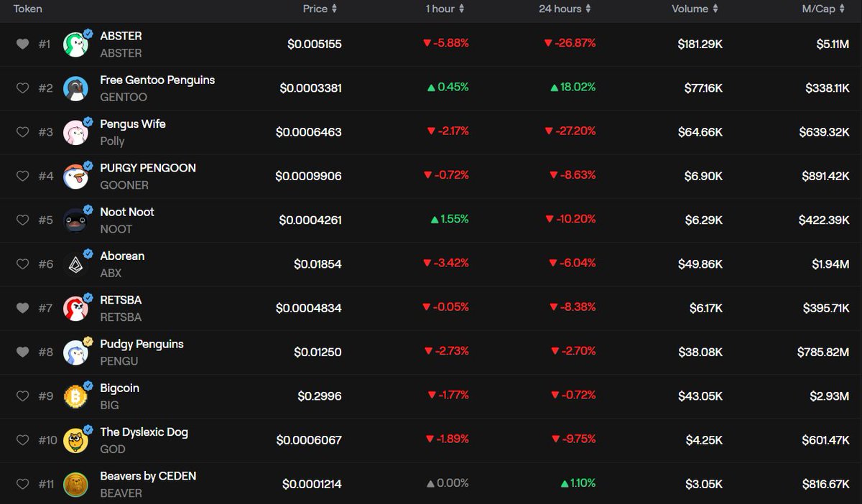Open the Pengus Wife token link
This screenshot has width=862, height=504.
[133, 123]
